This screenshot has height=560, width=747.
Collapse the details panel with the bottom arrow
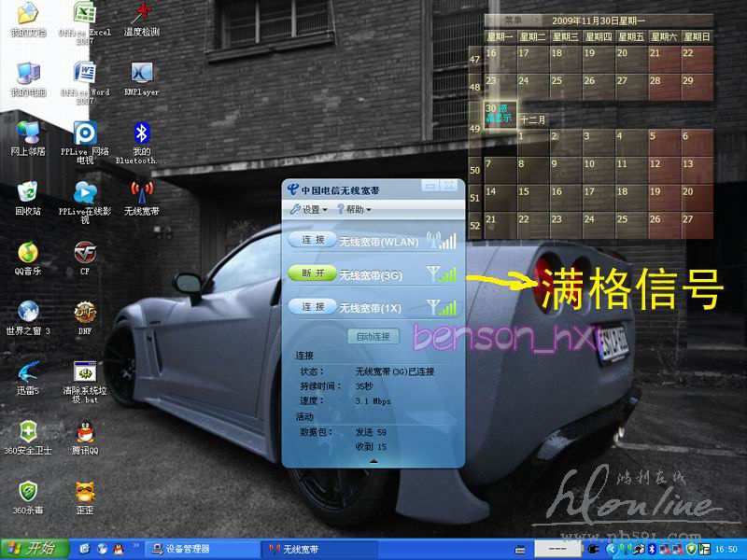point(373,460)
